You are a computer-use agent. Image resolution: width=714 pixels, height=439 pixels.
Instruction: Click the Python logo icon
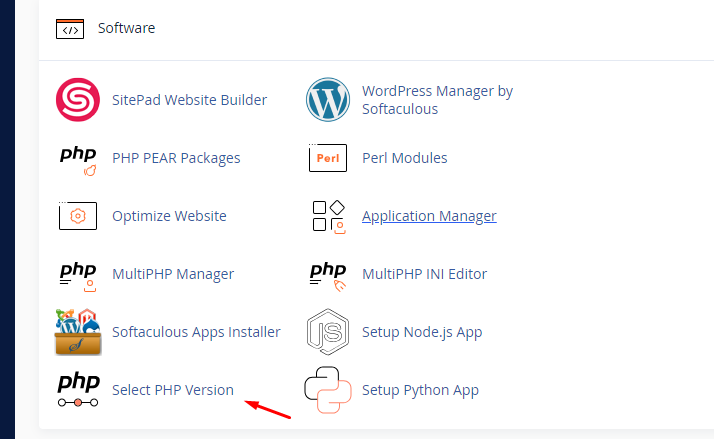tap(328, 390)
